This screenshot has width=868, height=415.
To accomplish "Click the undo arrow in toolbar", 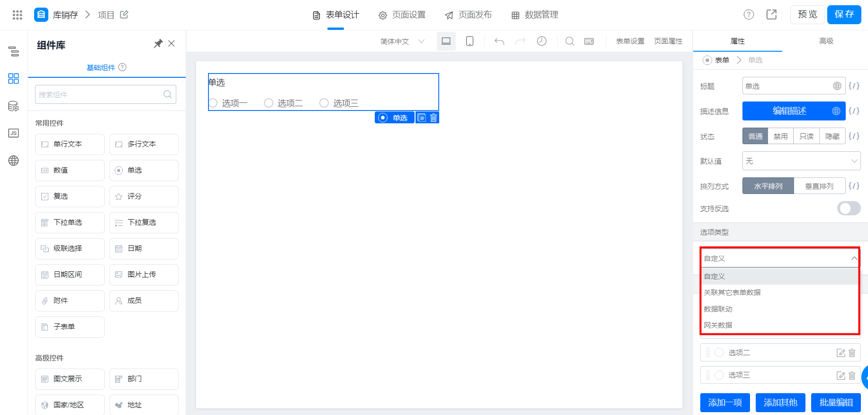I will point(499,41).
